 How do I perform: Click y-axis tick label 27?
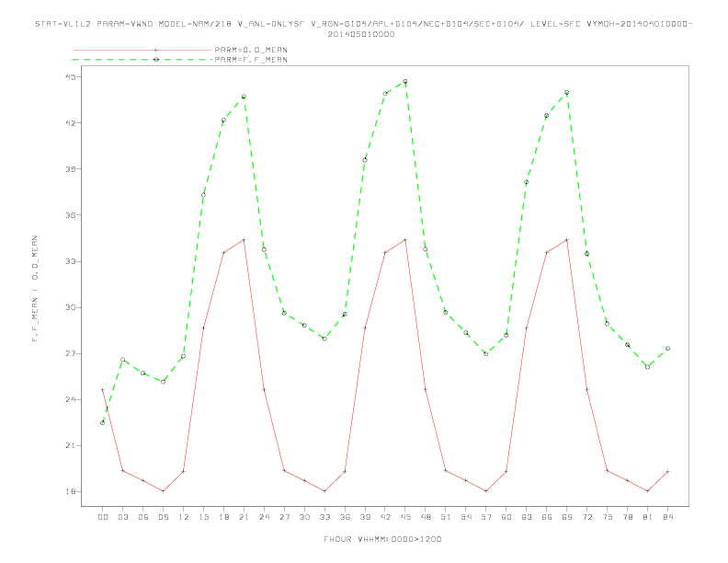[70, 353]
